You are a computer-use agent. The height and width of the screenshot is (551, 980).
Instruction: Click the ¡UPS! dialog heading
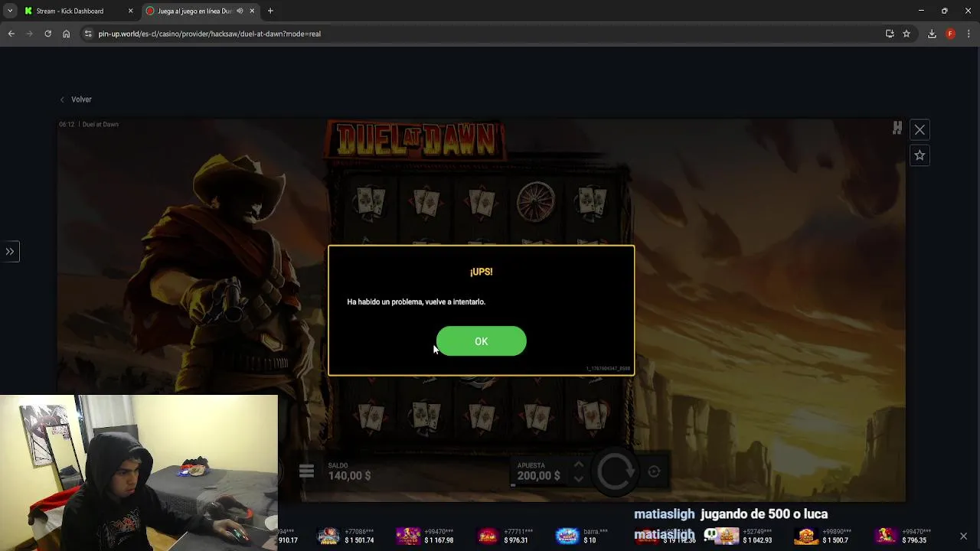click(481, 272)
